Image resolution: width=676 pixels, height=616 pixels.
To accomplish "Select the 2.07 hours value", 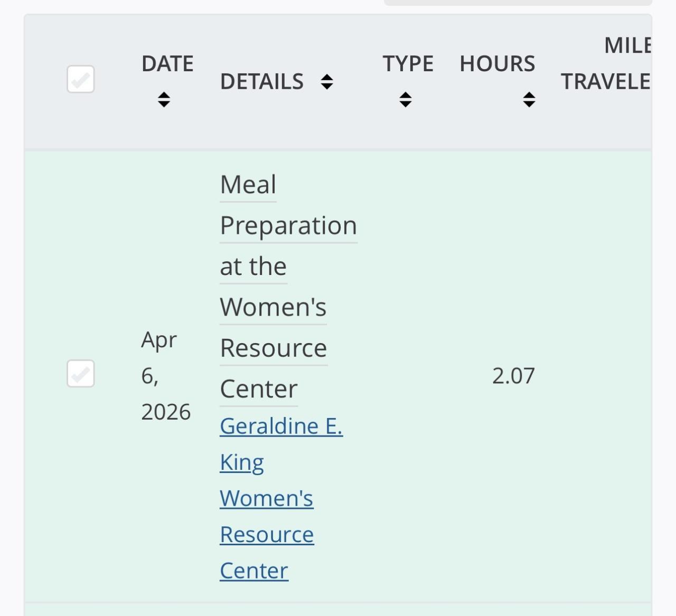I will tap(513, 376).
